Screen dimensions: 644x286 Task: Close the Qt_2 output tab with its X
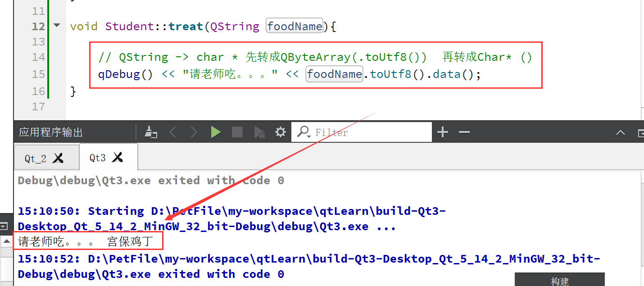click(58, 158)
